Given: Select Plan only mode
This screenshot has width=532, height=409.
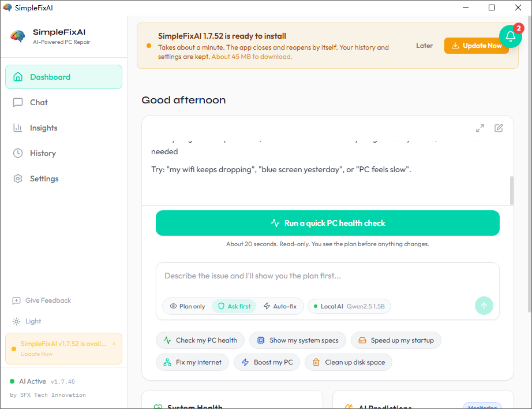Looking at the screenshot, I should [188, 306].
